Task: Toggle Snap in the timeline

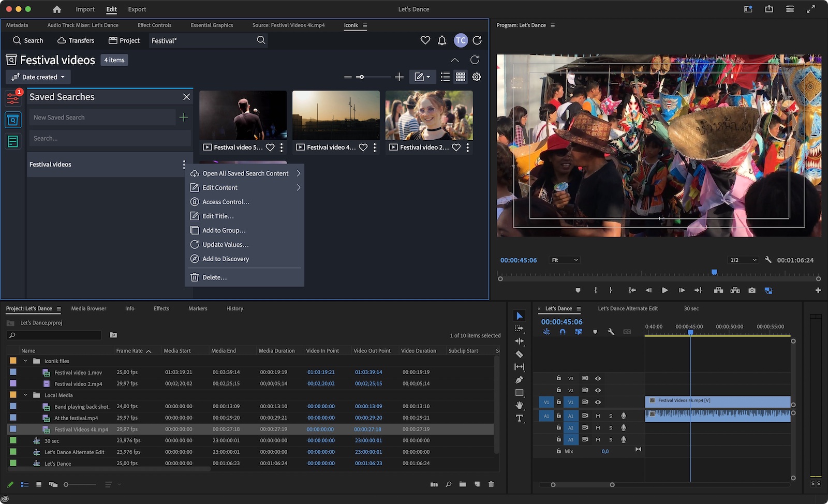Action: click(x=563, y=332)
